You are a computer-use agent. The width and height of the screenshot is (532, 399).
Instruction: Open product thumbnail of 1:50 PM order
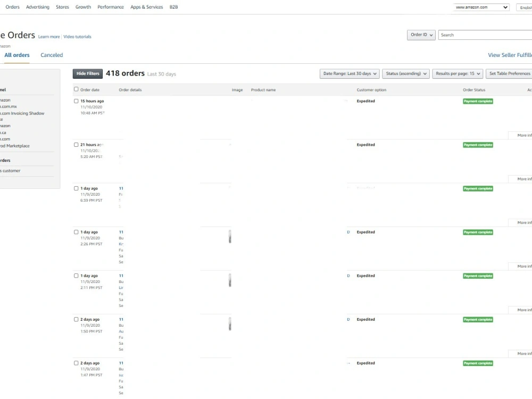click(x=230, y=324)
